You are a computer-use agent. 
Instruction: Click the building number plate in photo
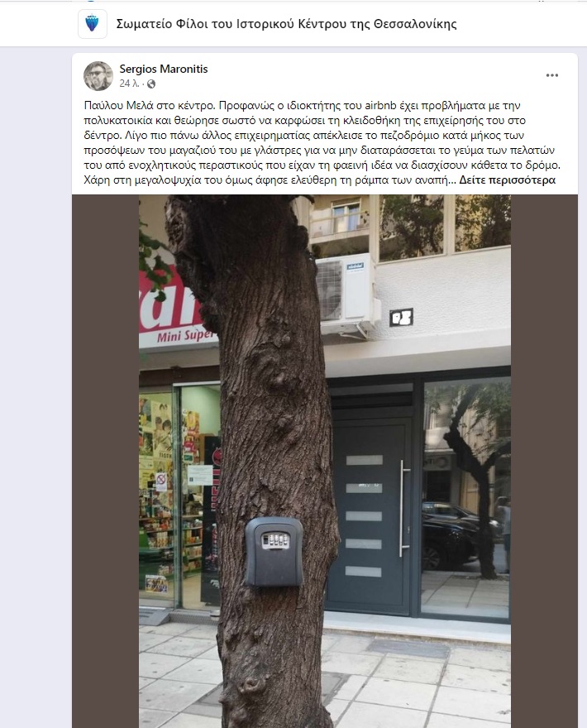pos(401,318)
